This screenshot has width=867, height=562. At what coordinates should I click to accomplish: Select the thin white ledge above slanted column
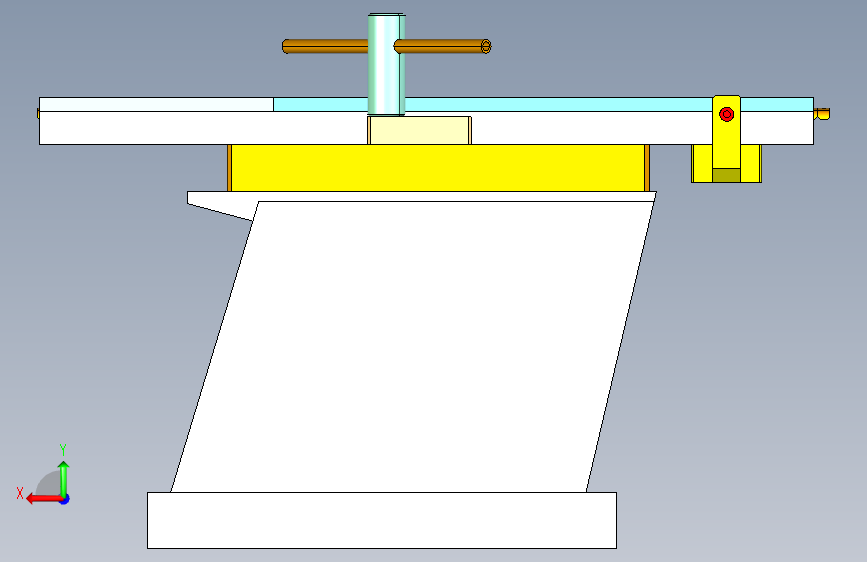tap(421, 196)
